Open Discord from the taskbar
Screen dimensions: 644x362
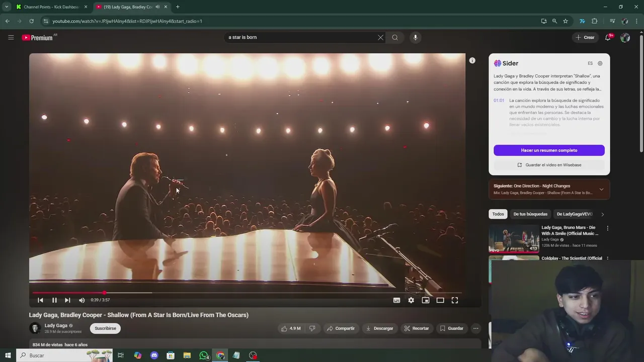coord(154,355)
